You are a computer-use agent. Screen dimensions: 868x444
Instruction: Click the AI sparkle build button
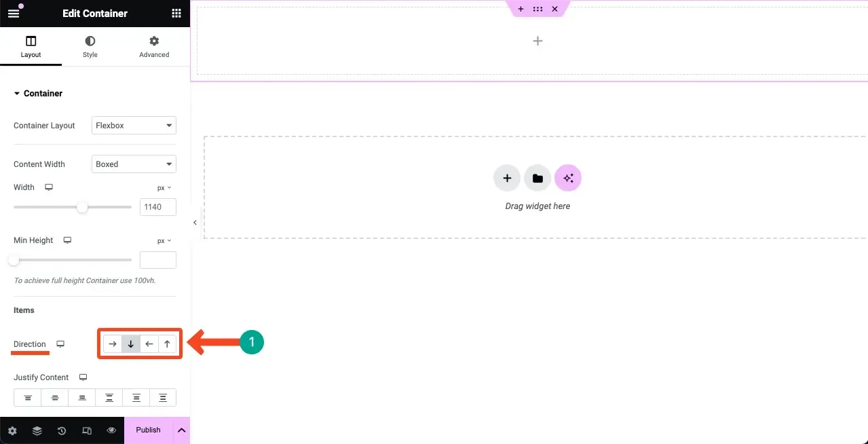[568, 179]
